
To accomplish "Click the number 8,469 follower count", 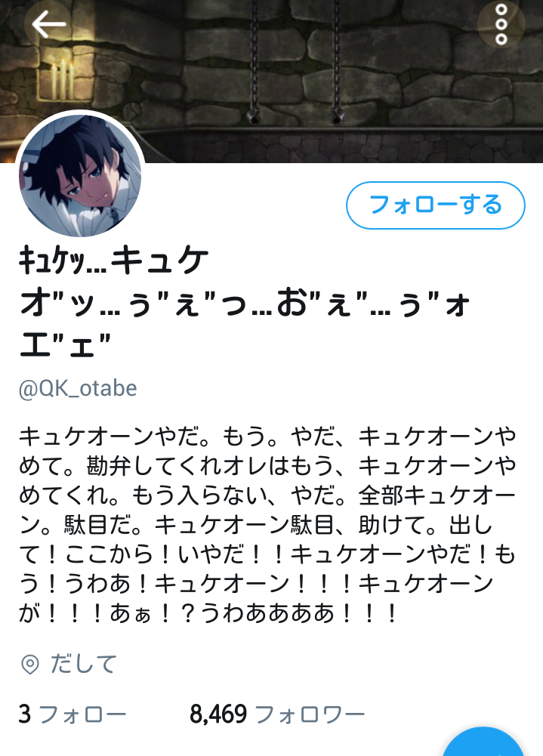I will click(x=218, y=714).
